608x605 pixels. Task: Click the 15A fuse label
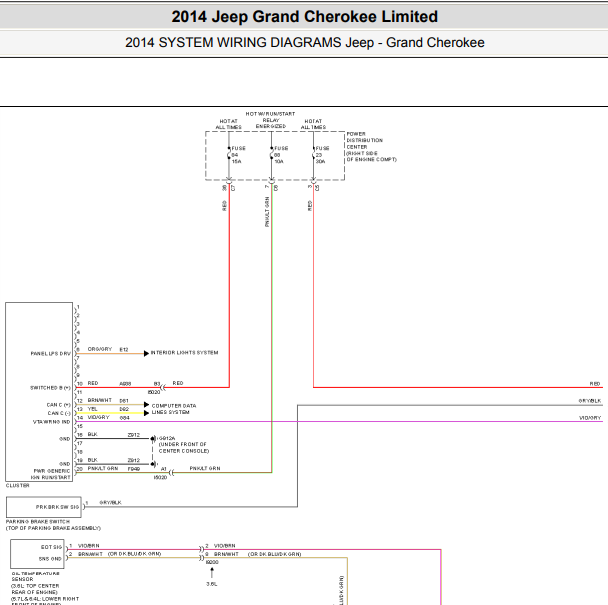[236, 161]
